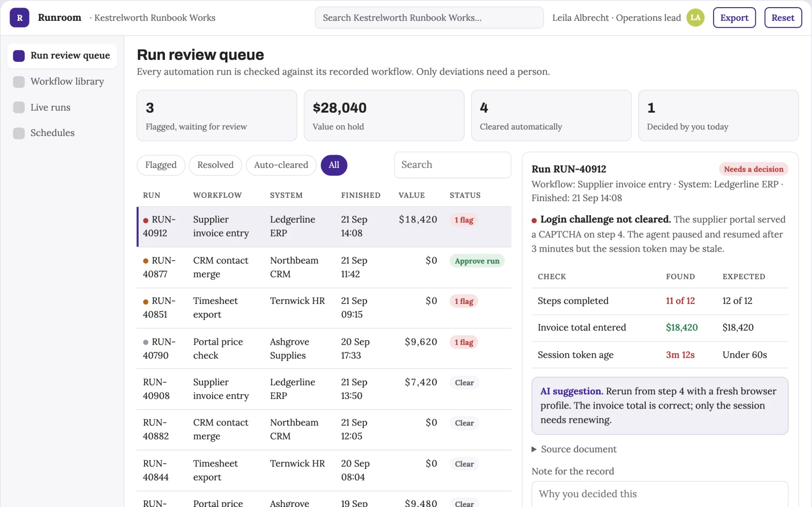Click the $18,420 value in RUN-40912 row
The height and width of the screenshot is (507, 812).
coord(418,220)
